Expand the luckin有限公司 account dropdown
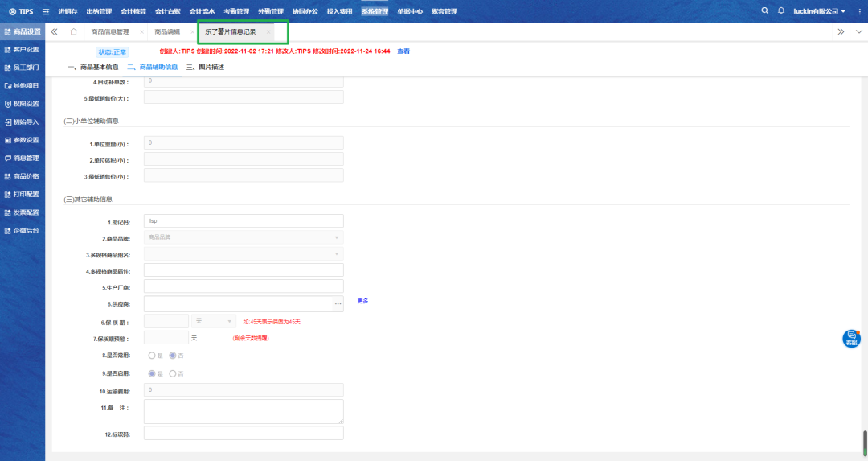The image size is (868, 461). pyautogui.click(x=818, y=11)
